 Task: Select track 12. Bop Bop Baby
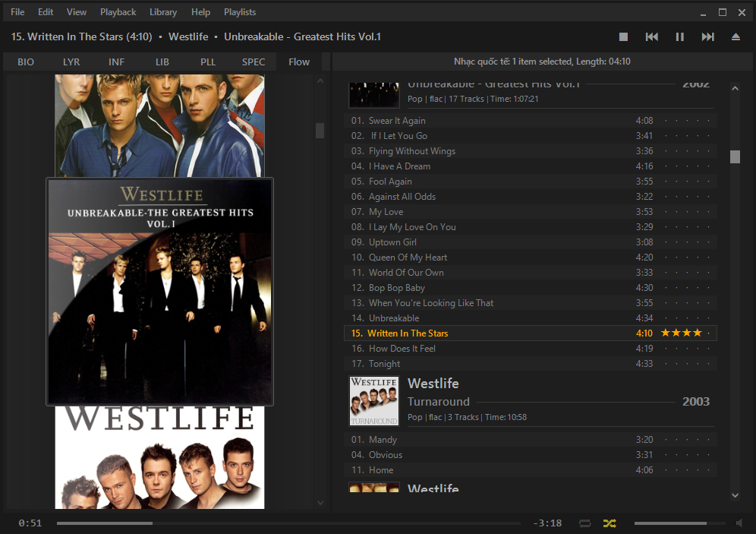531,287
